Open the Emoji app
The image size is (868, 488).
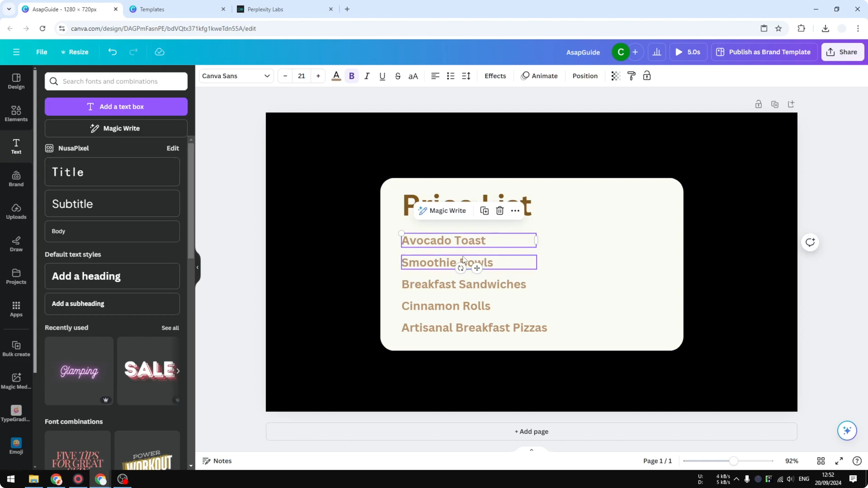coord(16,446)
